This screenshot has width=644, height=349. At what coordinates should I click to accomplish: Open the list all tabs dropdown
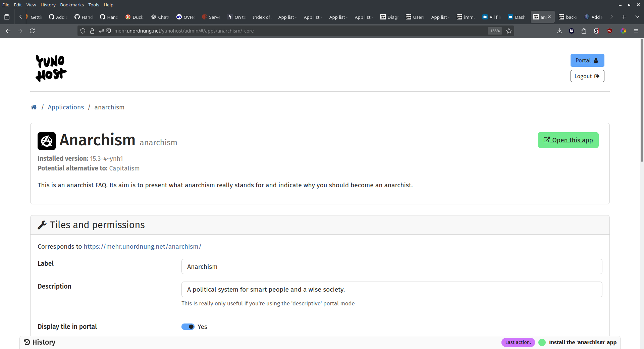pos(637,17)
